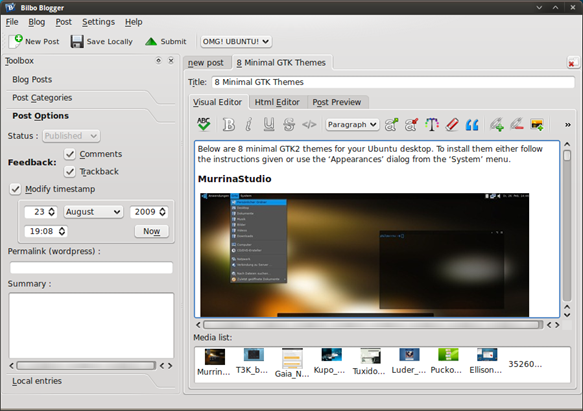
Task: Expand the Post Categories section
Action: [42, 98]
